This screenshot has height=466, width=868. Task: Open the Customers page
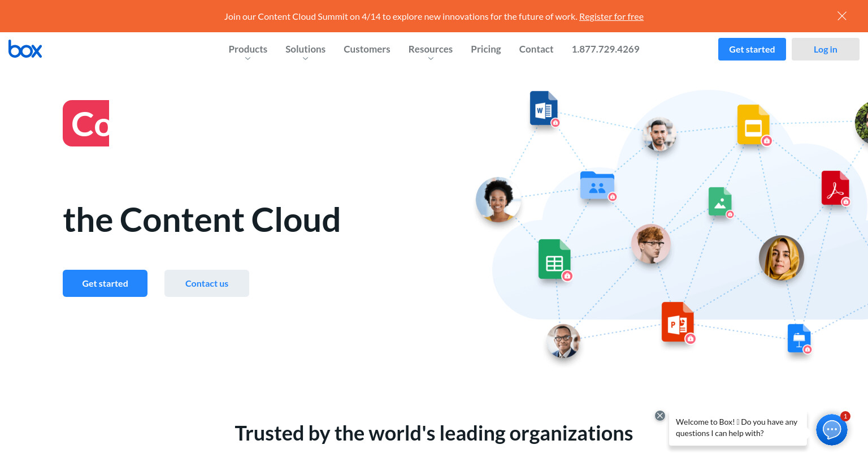pos(367,49)
